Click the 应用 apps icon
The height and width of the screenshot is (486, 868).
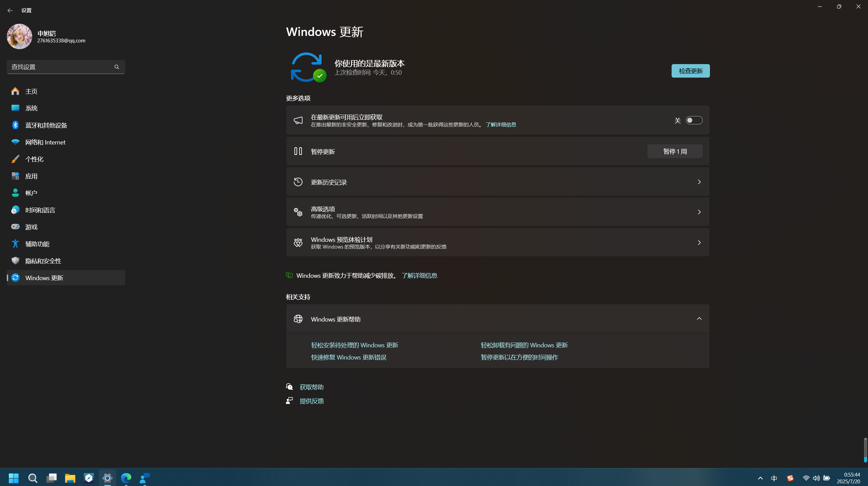pyautogui.click(x=15, y=176)
